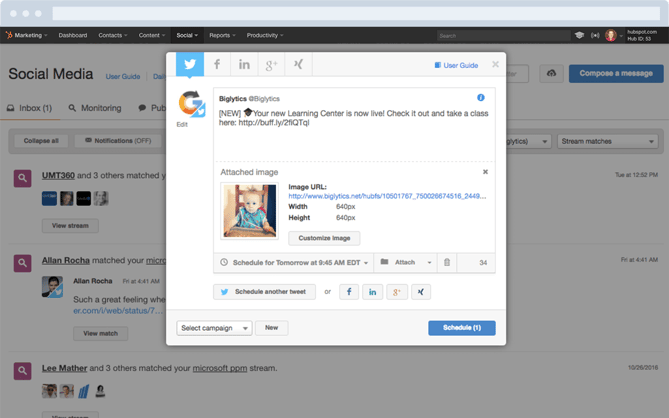Click the Collapse all button
Image resolution: width=669 pixels, height=418 pixels.
[x=41, y=141]
